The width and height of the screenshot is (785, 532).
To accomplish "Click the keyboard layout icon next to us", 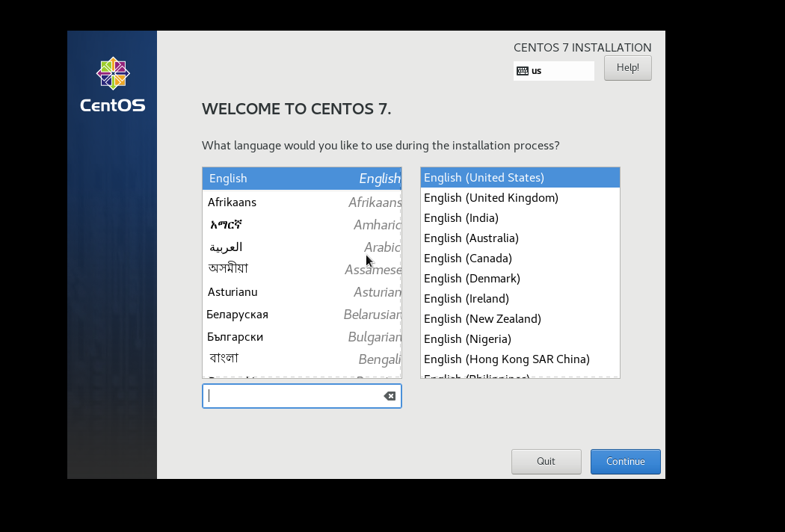I will [x=522, y=70].
